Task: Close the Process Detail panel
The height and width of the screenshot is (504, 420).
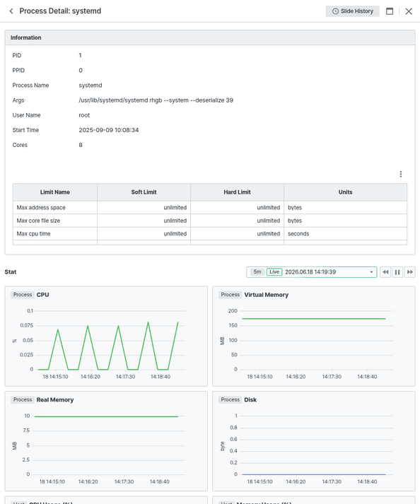Action: [409, 11]
